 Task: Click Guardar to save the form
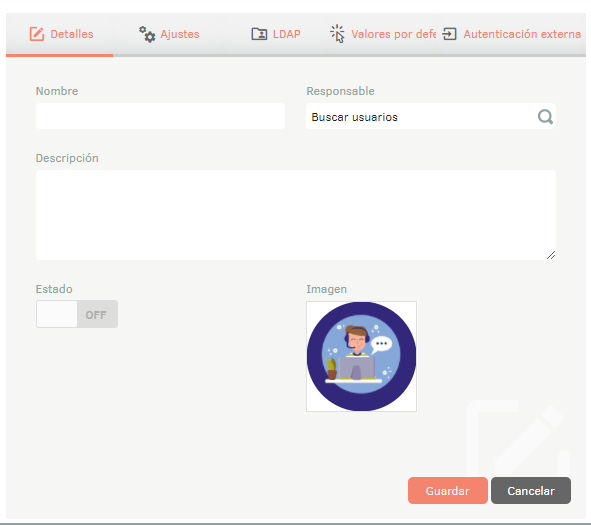coord(448,490)
